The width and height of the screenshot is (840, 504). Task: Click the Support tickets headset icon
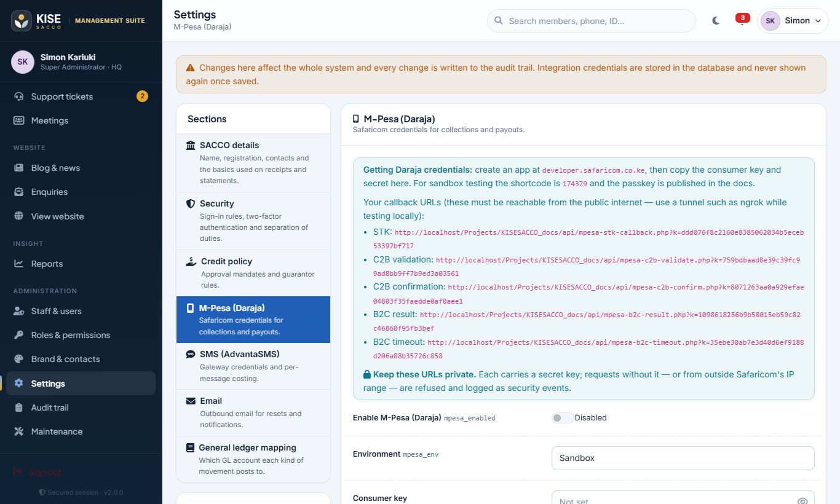pyautogui.click(x=19, y=96)
